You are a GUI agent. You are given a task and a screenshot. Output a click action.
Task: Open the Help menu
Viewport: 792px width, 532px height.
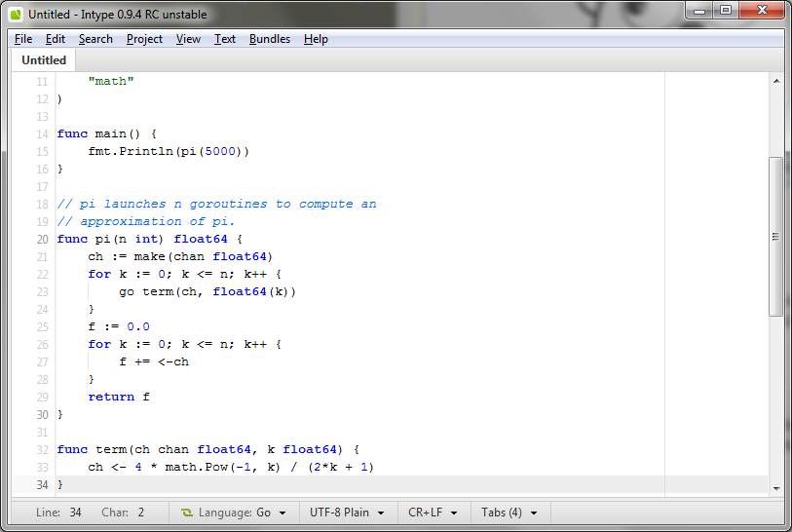tap(316, 39)
